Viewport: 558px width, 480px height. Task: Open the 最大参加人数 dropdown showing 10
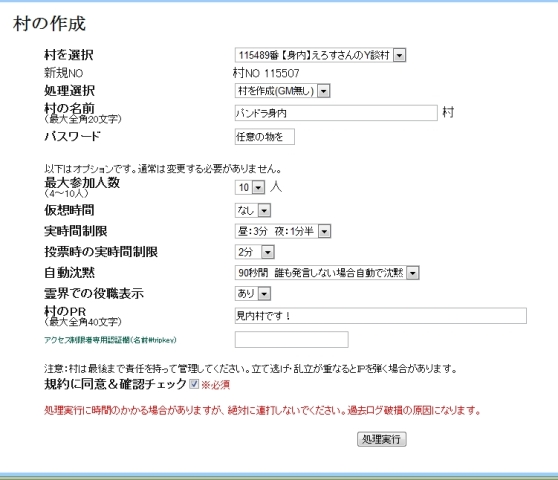(250, 187)
